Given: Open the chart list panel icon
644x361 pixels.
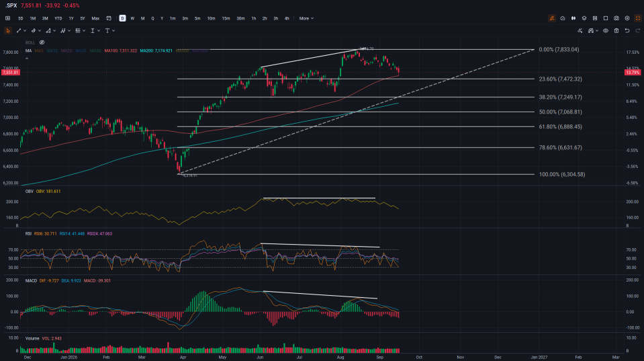Looking at the screenshot, I should (8, 19).
